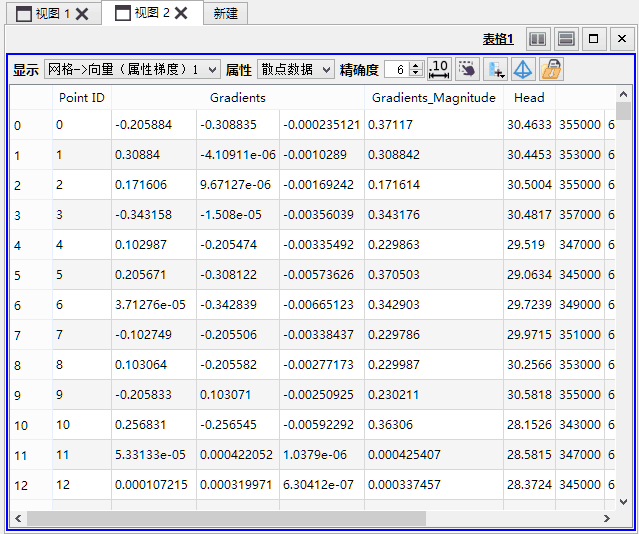Click the blue pyramid cell connectivity icon
The width and height of the screenshot is (639, 534).
coord(523,69)
